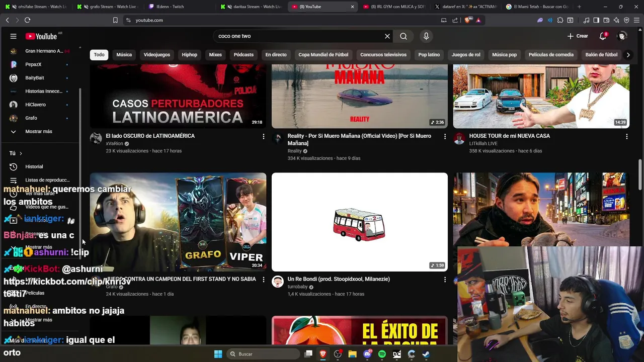Click the Un Re Bondi bus thumbnail
The image size is (644, 362).
tap(359, 222)
